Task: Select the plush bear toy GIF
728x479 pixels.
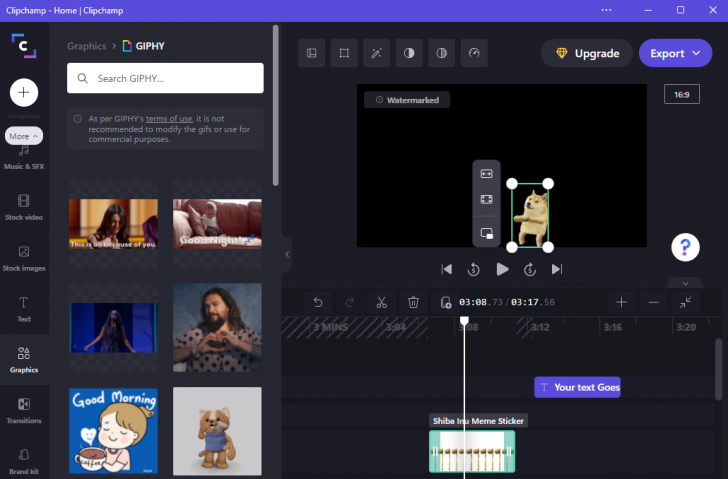Action: click(217, 431)
